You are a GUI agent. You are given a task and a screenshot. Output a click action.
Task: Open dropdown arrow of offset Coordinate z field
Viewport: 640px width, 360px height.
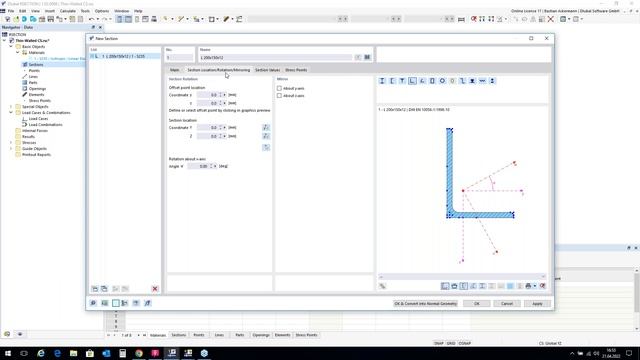coord(224,103)
